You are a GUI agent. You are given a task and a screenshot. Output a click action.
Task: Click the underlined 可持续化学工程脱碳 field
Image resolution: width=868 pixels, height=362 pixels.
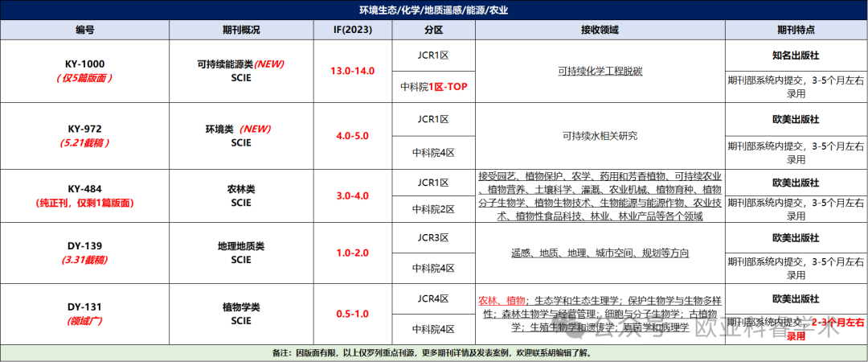tap(600, 72)
